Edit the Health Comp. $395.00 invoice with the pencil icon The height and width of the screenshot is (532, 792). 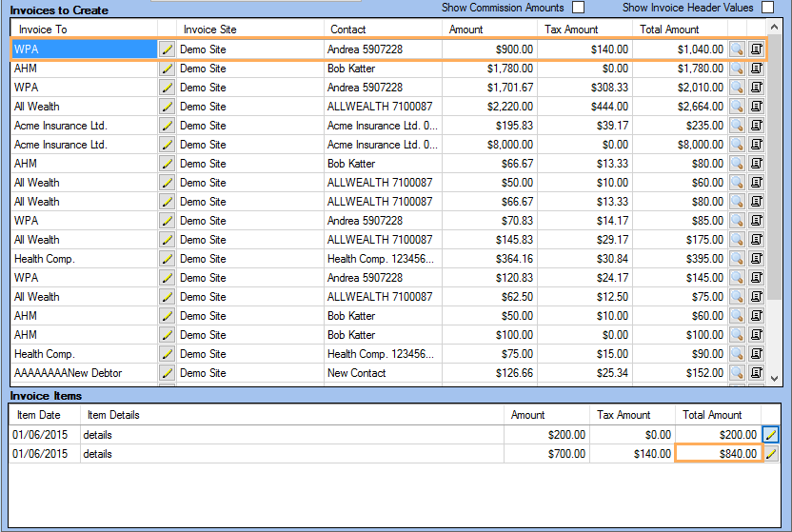pyautogui.click(x=167, y=259)
